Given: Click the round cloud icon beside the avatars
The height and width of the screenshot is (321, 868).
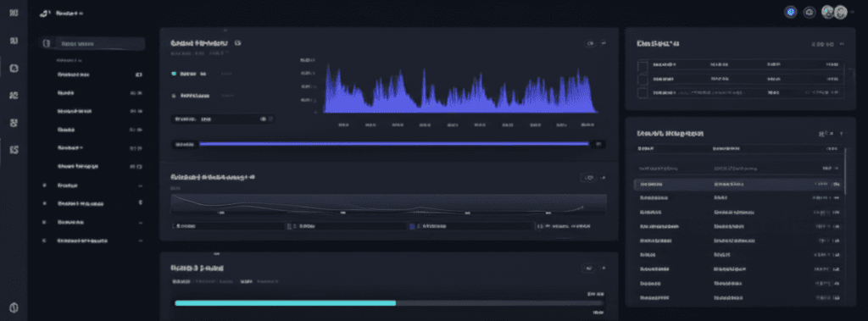Looking at the screenshot, I should tap(810, 12).
